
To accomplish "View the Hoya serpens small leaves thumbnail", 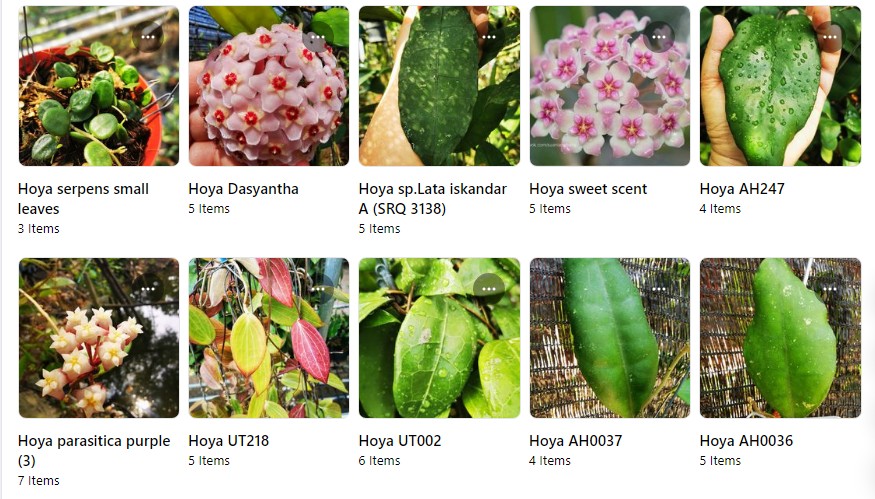I will pyautogui.click(x=99, y=86).
